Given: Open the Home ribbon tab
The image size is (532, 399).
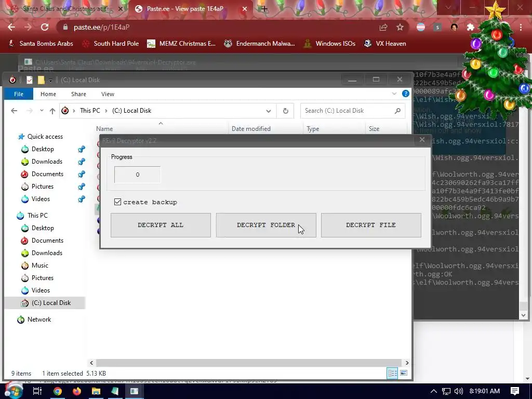Looking at the screenshot, I should tap(48, 94).
